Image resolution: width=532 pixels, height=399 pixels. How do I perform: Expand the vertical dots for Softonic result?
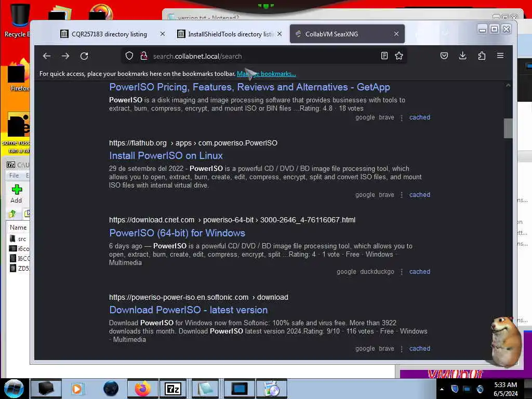pyautogui.click(x=402, y=349)
